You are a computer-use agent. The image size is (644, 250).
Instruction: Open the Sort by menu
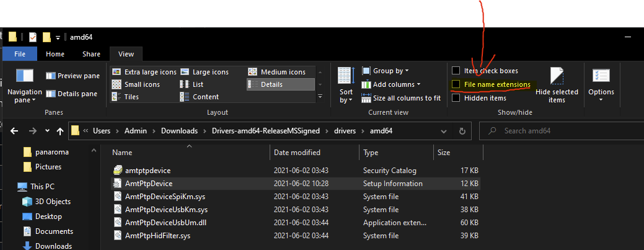(x=346, y=85)
